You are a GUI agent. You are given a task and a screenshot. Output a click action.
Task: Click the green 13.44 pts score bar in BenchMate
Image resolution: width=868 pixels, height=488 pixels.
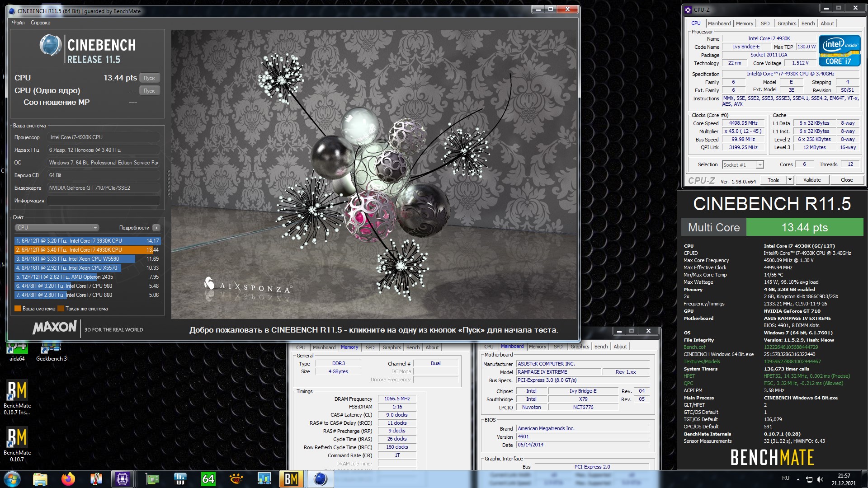pos(805,227)
